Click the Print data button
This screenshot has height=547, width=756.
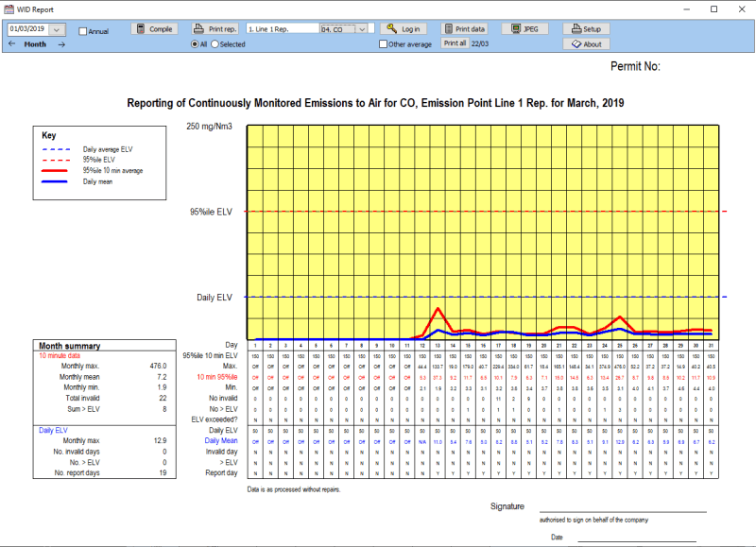click(465, 29)
